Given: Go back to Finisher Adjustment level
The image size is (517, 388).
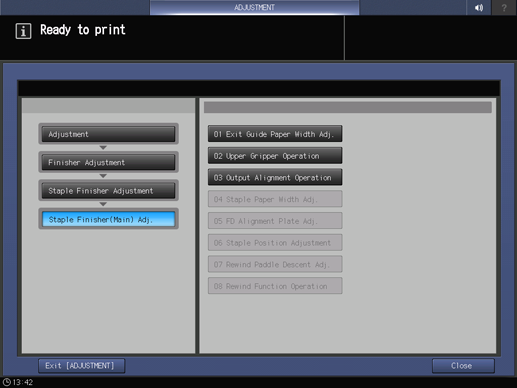Looking at the screenshot, I should [108, 162].
